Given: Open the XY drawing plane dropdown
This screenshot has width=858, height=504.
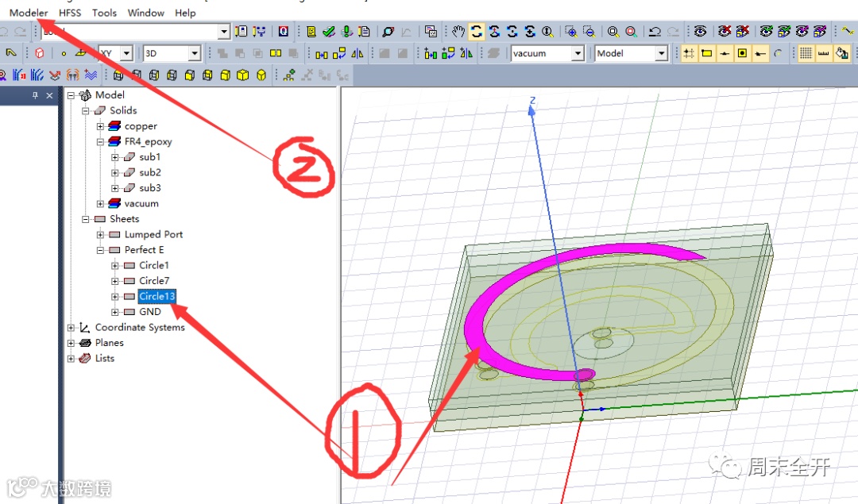Looking at the screenshot, I should tap(127, 53).
